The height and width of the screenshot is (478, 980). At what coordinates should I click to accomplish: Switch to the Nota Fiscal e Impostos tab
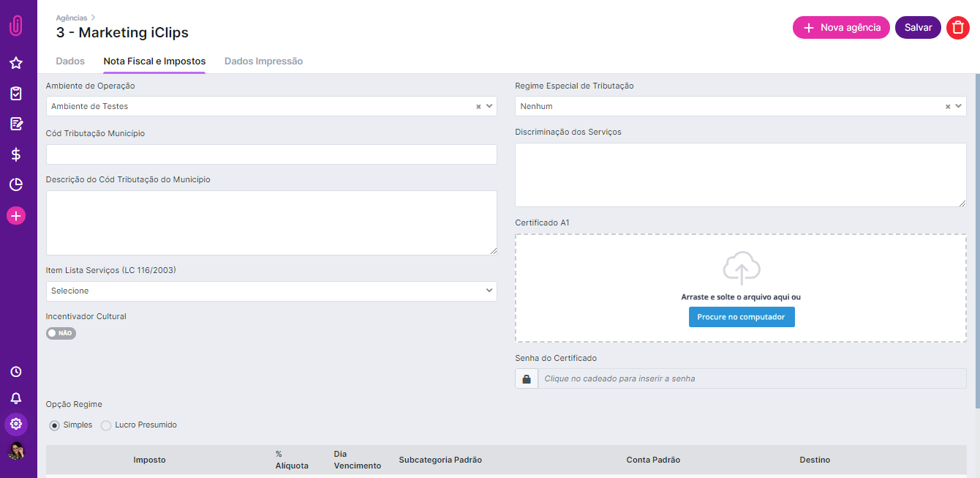pyautogui.click(x=154, y=61)
